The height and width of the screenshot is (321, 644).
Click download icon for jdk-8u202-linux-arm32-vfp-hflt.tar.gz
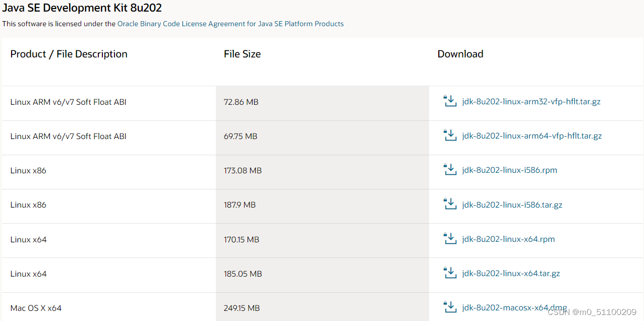(x=449, y=101)
